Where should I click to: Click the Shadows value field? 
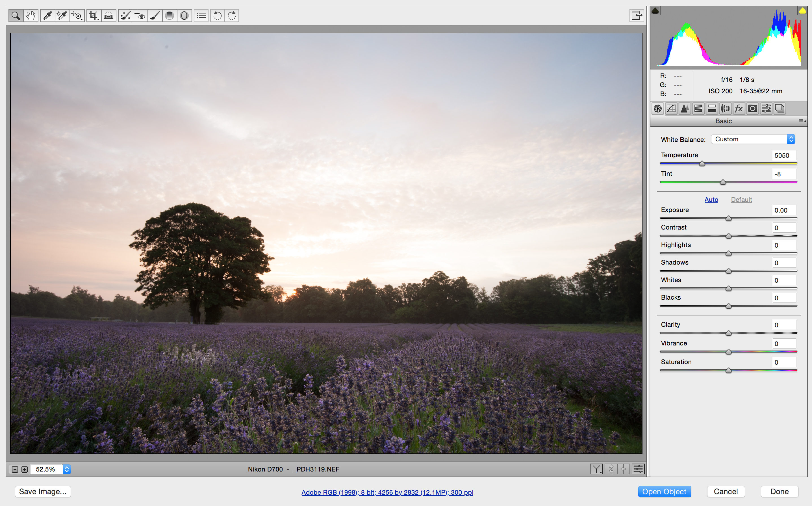tap(784, 263)
